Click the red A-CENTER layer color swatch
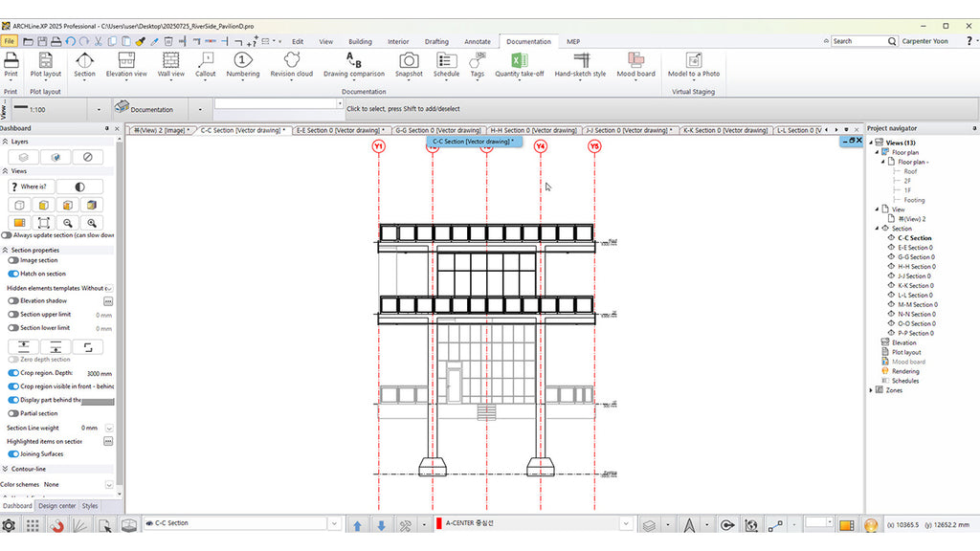Screen dimensions: 980x551 point(438,523)
